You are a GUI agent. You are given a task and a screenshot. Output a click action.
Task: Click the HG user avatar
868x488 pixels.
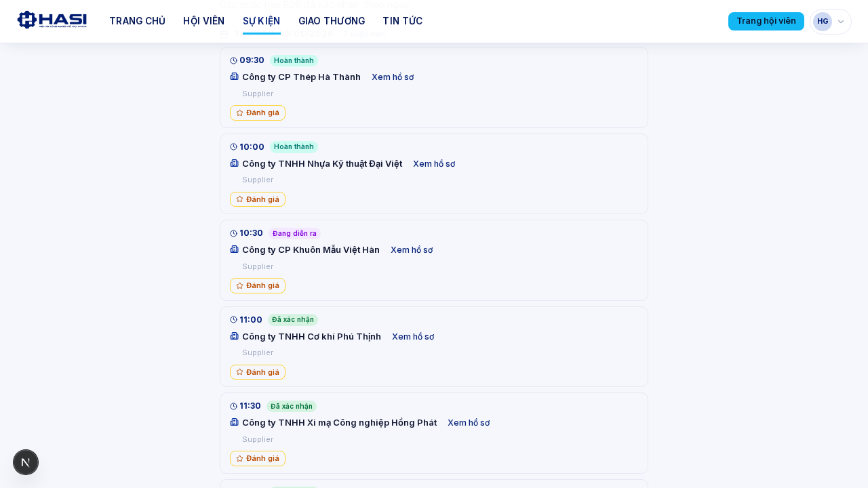point(823,21)
